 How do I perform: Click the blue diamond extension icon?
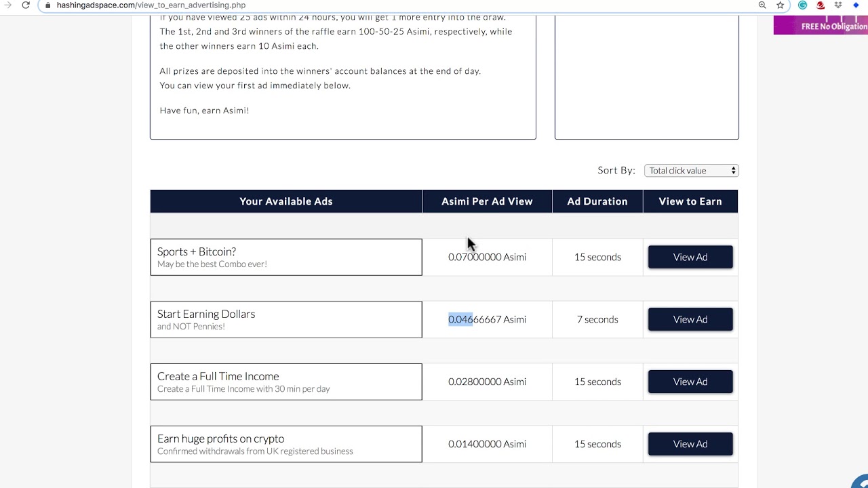856,5
